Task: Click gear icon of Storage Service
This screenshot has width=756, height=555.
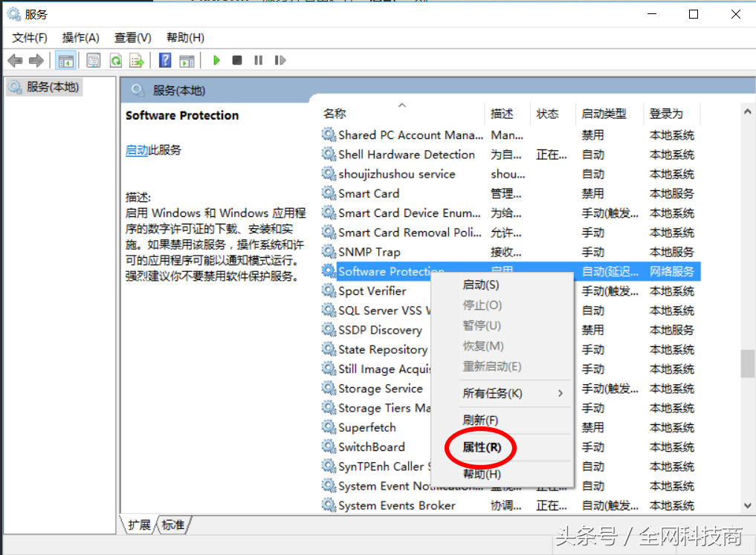Action: click(329, 388)
